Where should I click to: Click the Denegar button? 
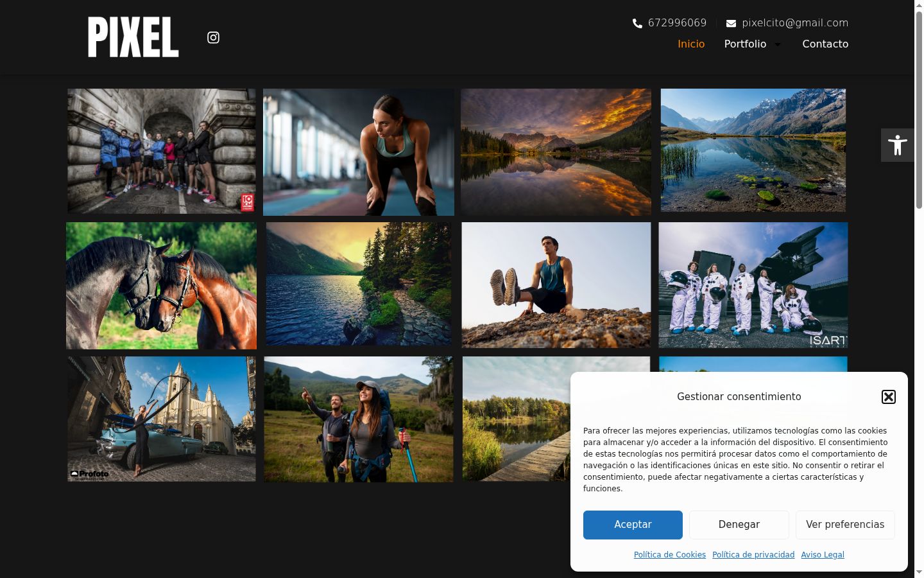[739, 525]
